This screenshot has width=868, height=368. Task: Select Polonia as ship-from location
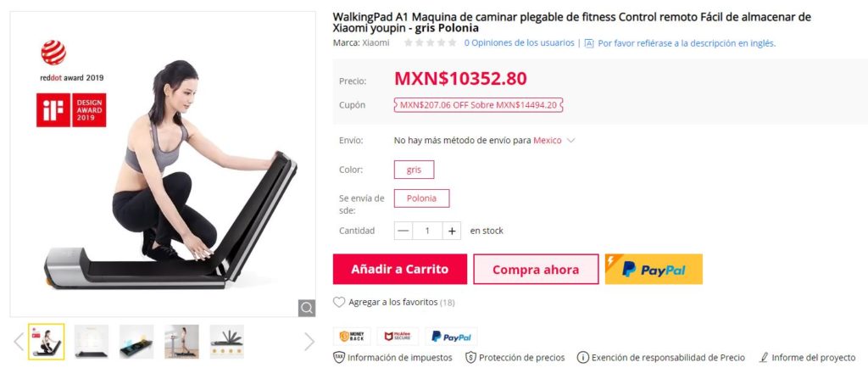pos(422,198)
